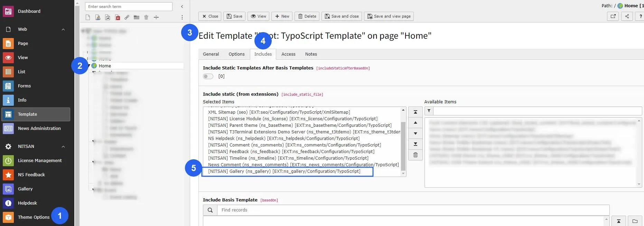This screenshot has width=644, height=226.
Task: Collapse the Home page tree node
Action: point(89,66)
